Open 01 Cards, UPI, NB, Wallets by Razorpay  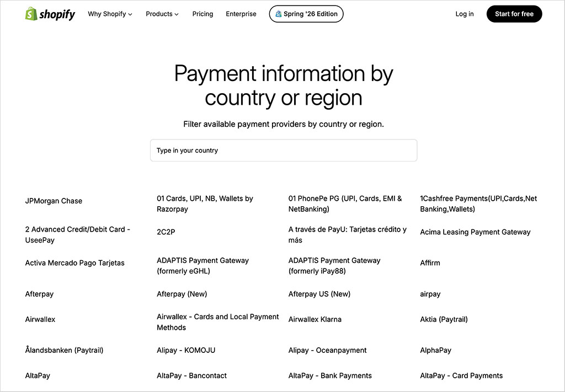tap(205, 204)
